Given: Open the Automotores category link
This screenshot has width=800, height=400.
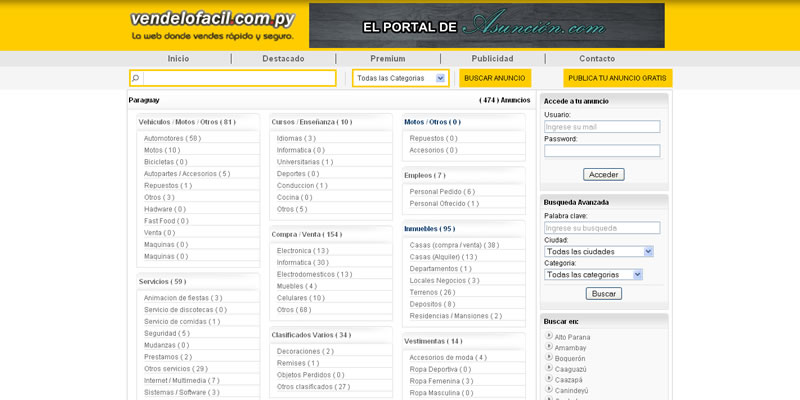Looking at the screenshot, I should click(172, 138).
